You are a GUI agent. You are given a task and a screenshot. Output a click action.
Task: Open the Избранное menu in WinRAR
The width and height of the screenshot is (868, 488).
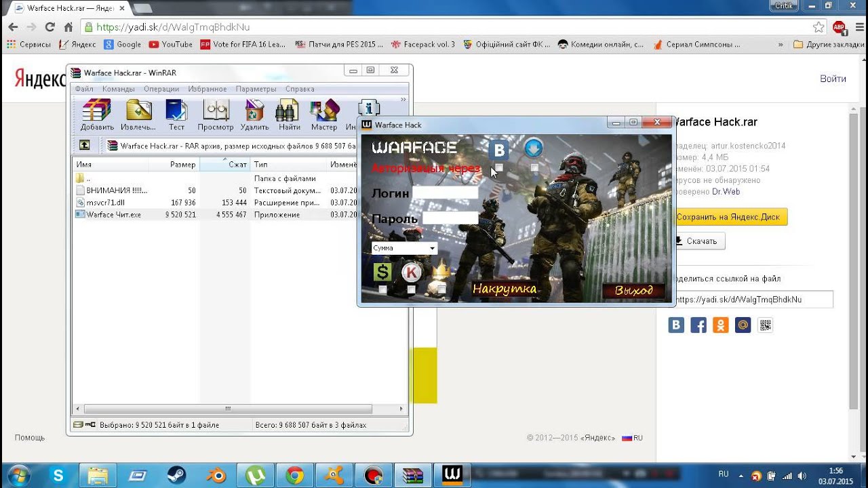pyautogui.click(x=208, y=89)
